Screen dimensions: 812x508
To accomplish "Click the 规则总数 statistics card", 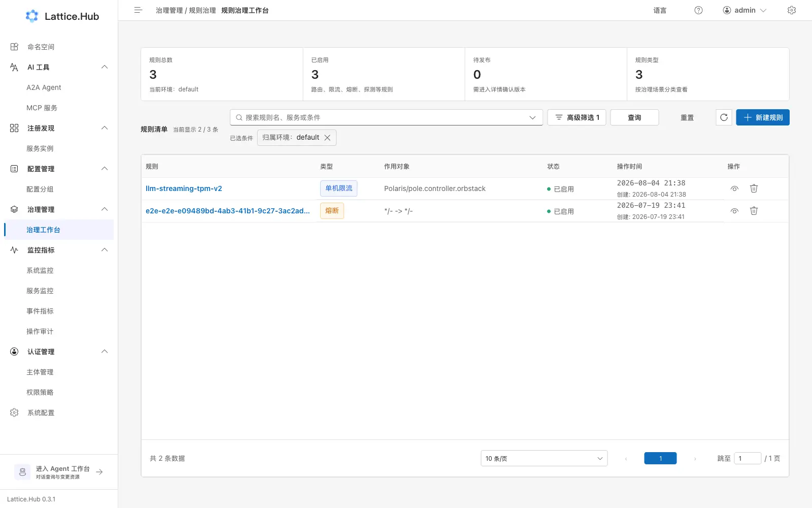I will click(222, 74).
